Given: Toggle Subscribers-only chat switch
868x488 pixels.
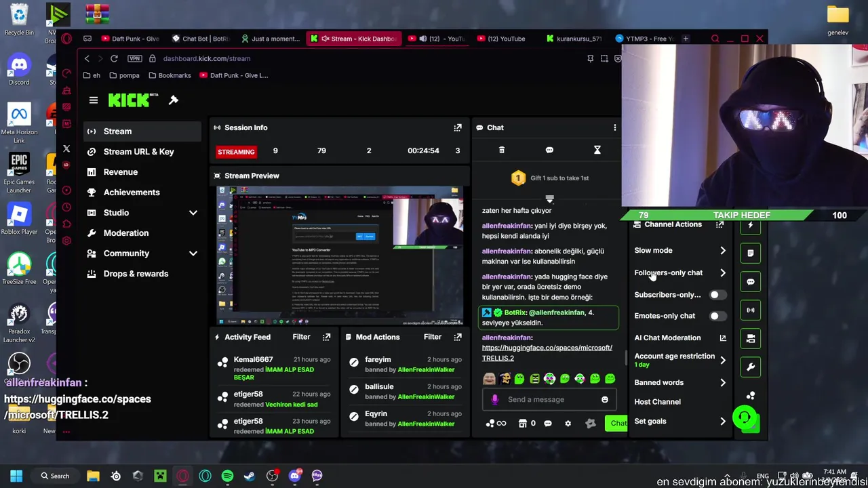Looking at the screenshot, I should coord(717,295).
